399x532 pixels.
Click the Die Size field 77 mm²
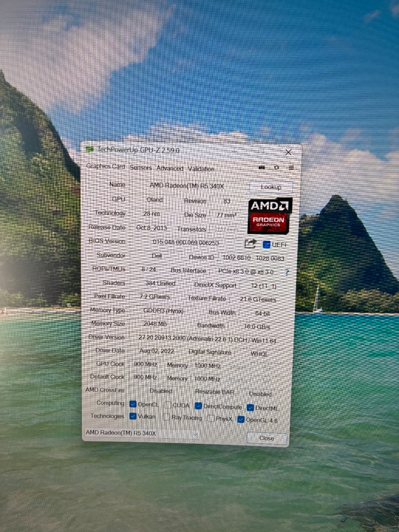(x=226, y=215)
